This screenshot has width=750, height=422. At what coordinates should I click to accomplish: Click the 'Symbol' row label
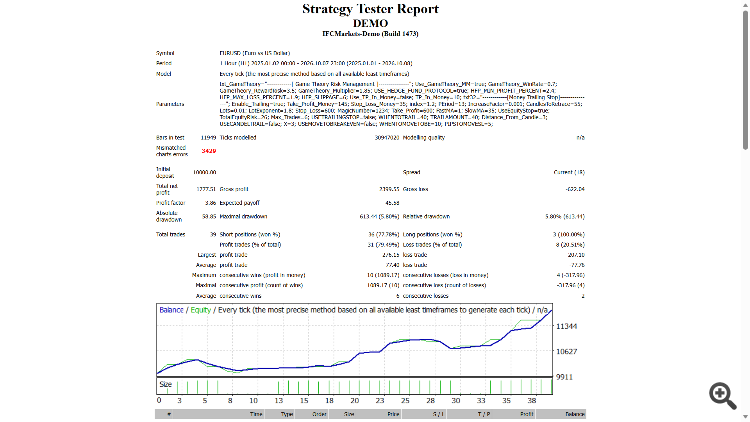coord(165,53)
